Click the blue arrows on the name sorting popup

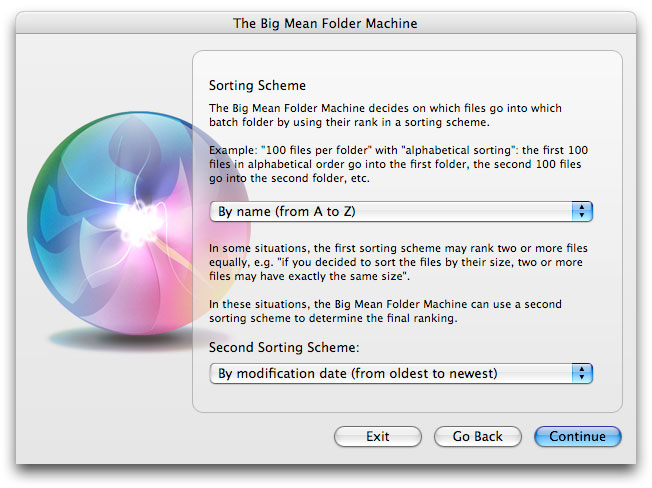click(x=582, y=212)
